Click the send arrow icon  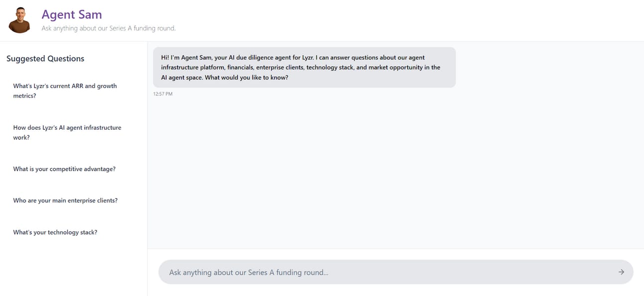(621, 272)
